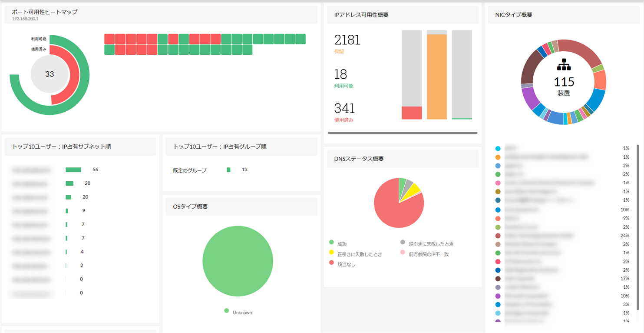Click the subnet value 20
The height and width of the screenshot is (333, 644).
(85, 197)
